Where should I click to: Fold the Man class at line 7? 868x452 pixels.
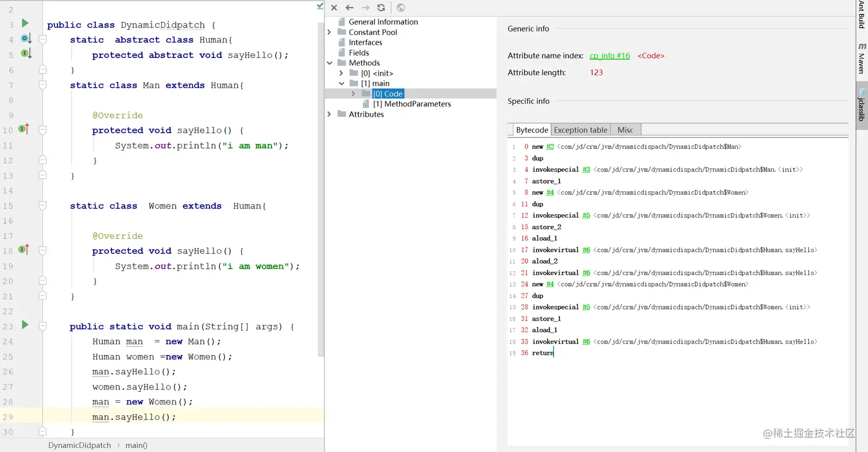[42, 85]
